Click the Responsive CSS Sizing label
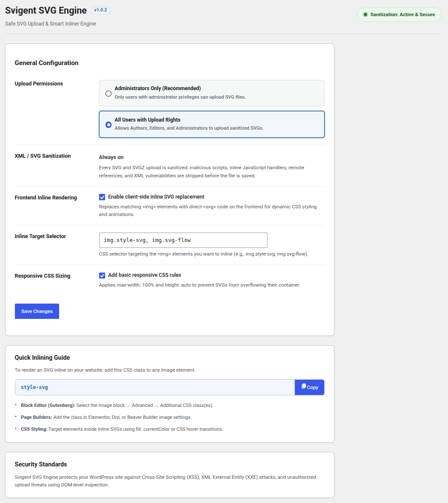The width and height of the screenshot is (448, 503). (43, 276)
